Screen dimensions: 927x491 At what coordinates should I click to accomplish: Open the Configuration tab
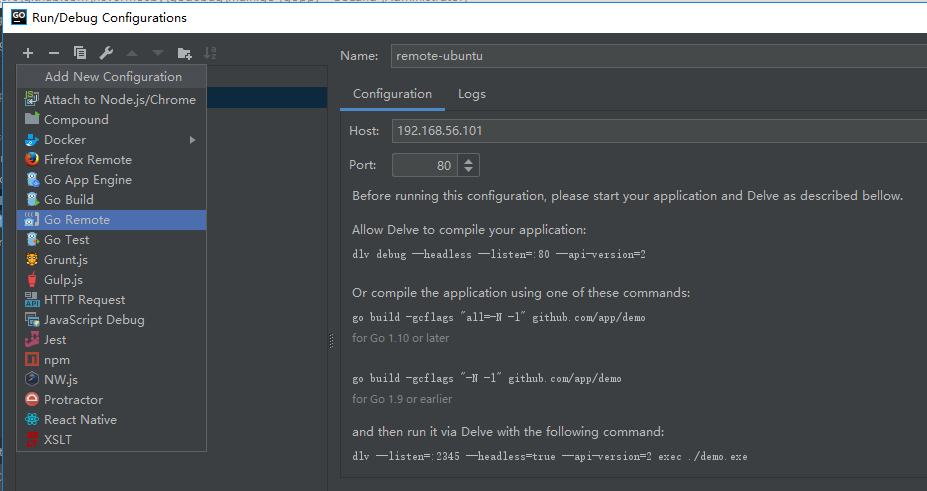click(x=392, y=94)
